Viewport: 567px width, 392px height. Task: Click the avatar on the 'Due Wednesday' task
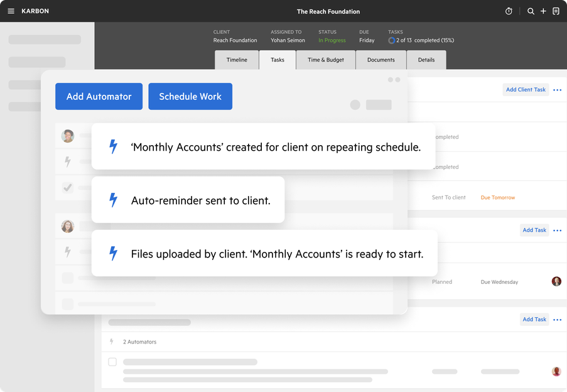(x=556, y=281)
